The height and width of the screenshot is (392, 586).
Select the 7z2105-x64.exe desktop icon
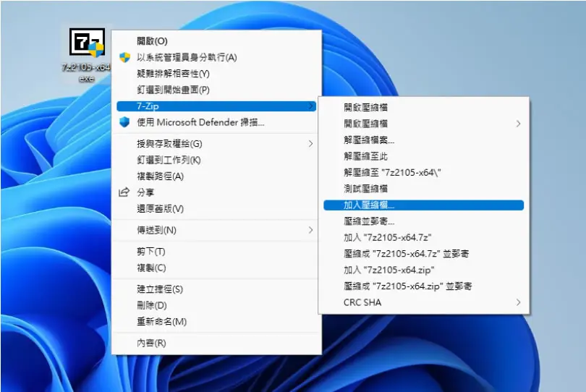click(87, 54)
